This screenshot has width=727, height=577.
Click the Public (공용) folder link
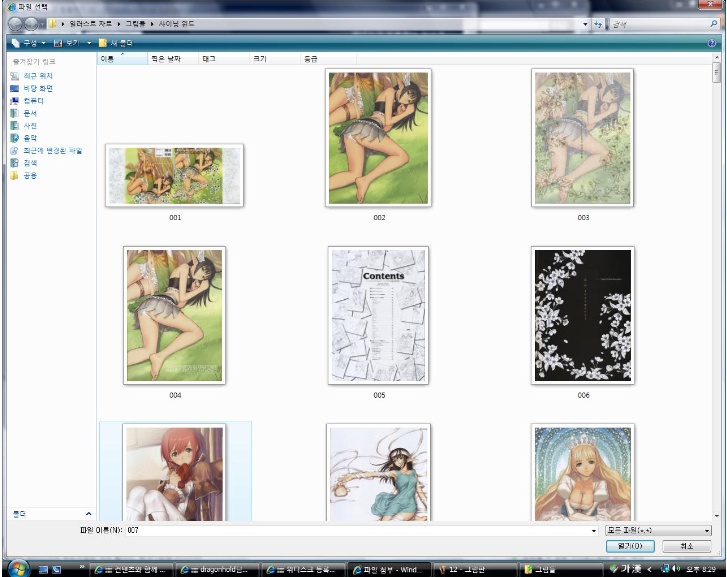pos(29,175)
